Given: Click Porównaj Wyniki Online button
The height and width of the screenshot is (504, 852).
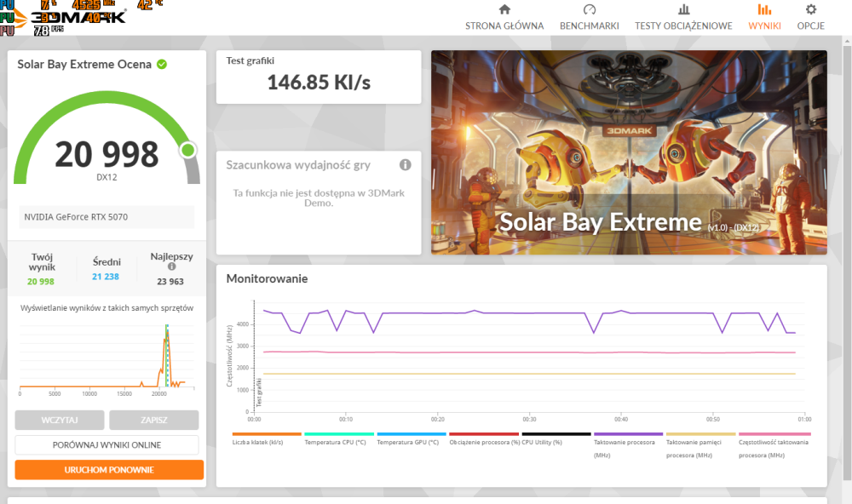Looking at the screenshot, I should (106, 445).
